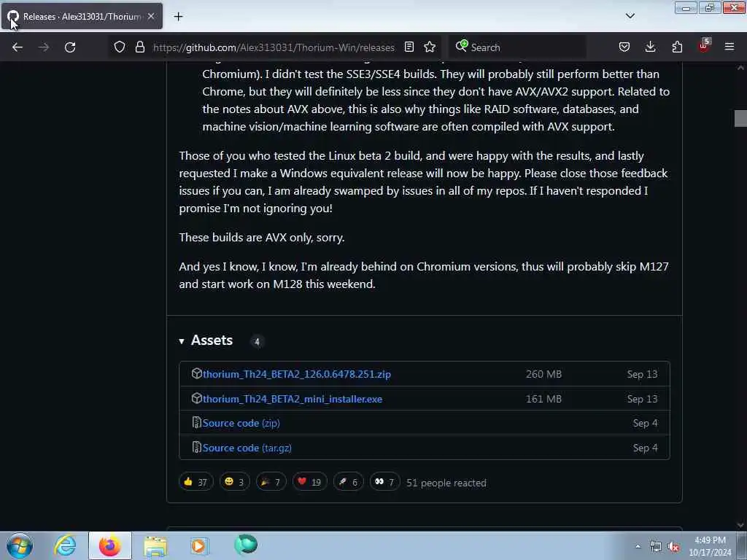Click the Assets count badge 4
The width and height of the screenshot is (747, 560).
[257, 341]
